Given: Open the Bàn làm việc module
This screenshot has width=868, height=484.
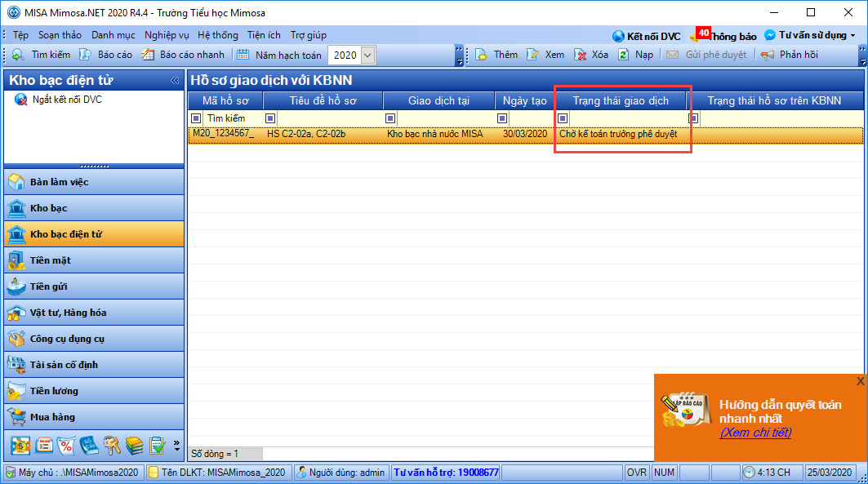Looking at the screenshot, I should 94,182.
